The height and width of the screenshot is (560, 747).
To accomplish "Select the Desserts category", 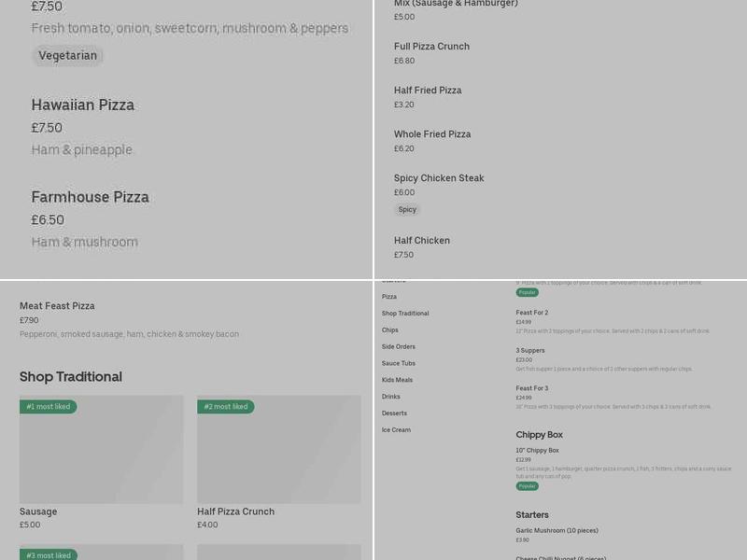I will click(x=394, y=413).
